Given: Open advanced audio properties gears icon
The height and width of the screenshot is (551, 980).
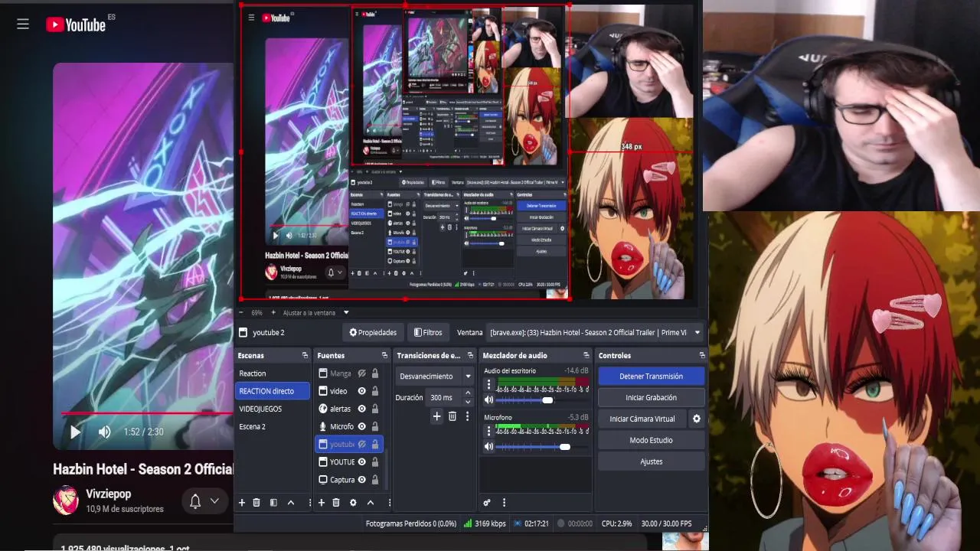Looking at the screenshot, I should (x=487, y=503).
